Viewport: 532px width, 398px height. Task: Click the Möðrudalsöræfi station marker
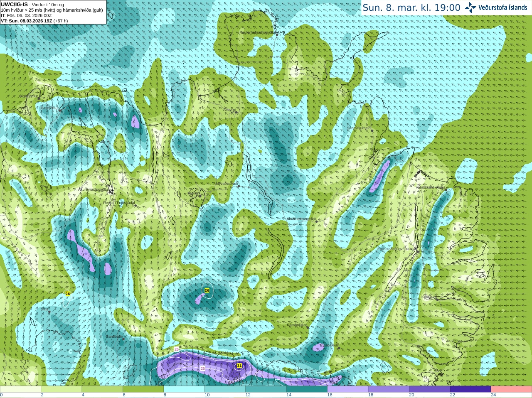(x=316, y=221)
